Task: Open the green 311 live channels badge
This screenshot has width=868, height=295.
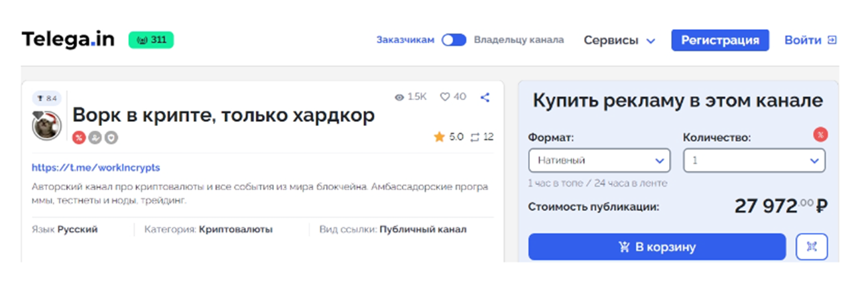Action: (x=151, y=40)
